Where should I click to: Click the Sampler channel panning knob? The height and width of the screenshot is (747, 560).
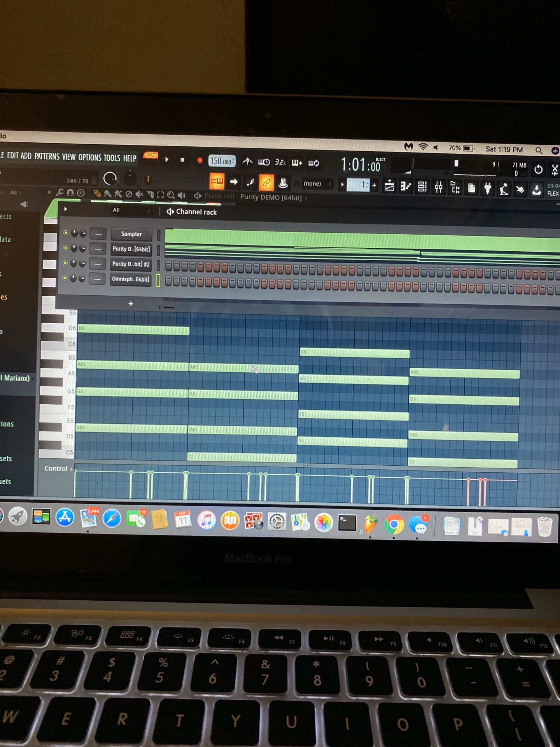tap(74, 233)
